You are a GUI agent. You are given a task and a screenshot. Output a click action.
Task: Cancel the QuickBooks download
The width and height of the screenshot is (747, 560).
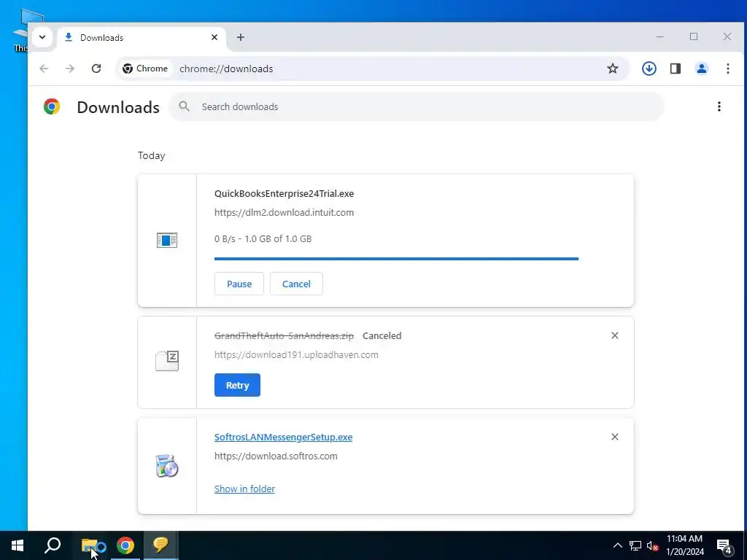click(x=296, y=284)
